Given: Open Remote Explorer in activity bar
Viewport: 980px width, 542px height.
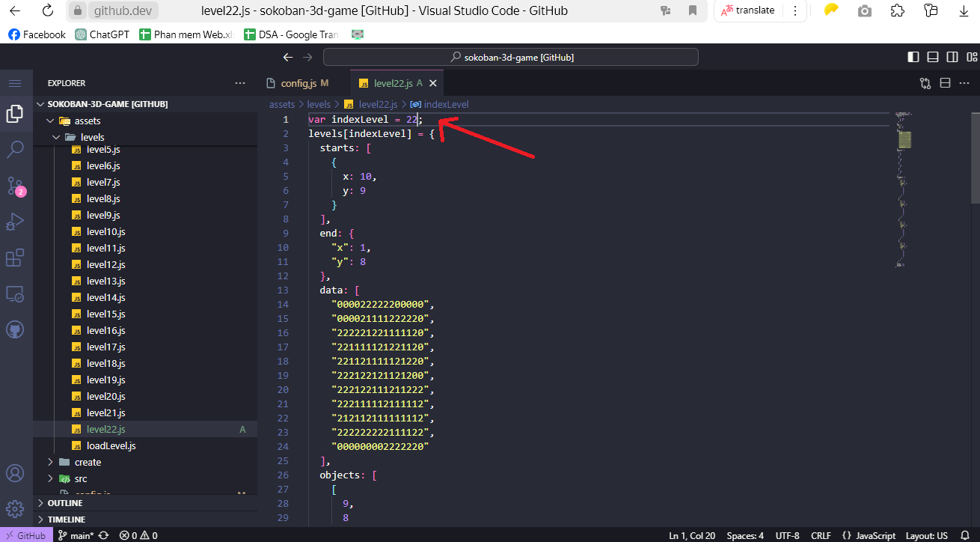Looking at the screenshot, I should [x=15, y=293].
